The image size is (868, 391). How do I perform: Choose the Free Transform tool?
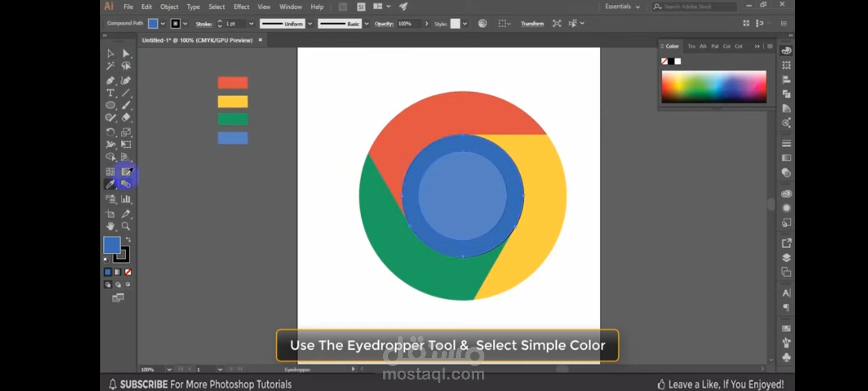(125, 144)
